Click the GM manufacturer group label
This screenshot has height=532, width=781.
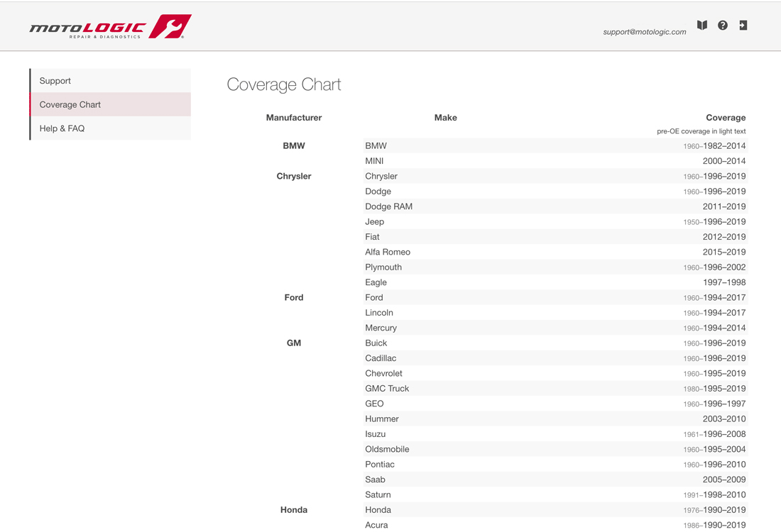pyautogui.click(x=293, y=343)
